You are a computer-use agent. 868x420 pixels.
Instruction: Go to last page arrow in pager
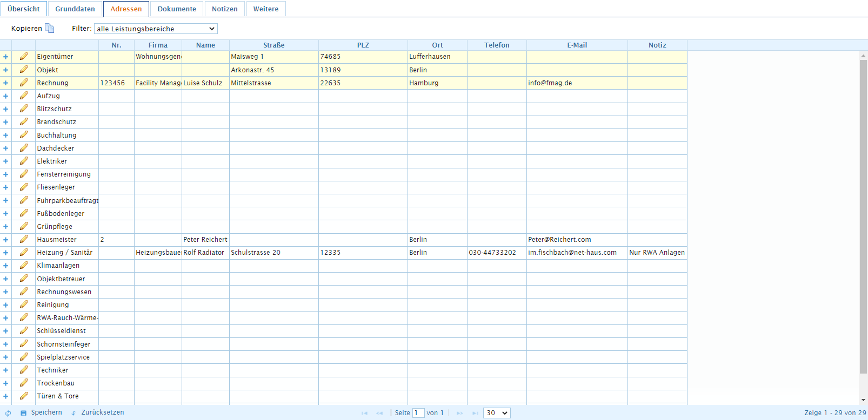475,413
